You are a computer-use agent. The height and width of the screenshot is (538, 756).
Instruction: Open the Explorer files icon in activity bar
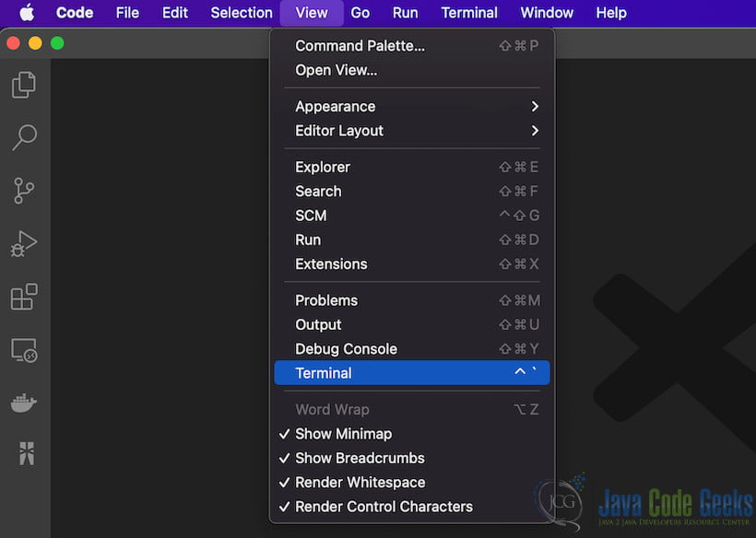[24, 85]
